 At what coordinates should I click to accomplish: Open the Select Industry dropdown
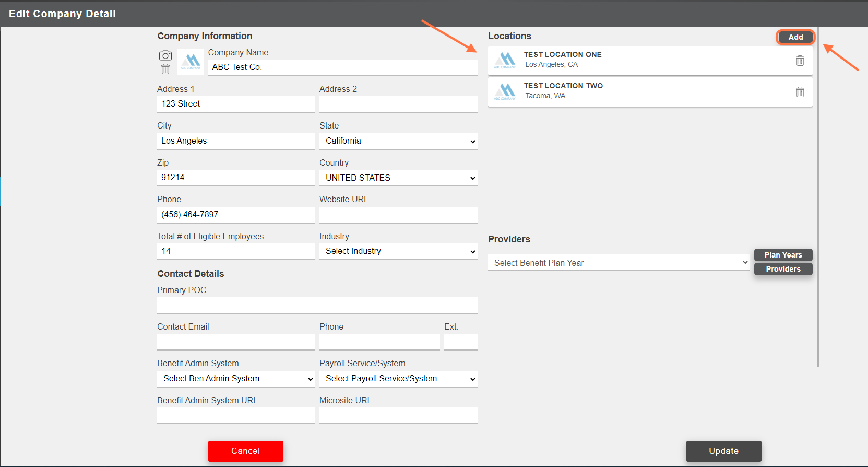click(x=398, y=251)
